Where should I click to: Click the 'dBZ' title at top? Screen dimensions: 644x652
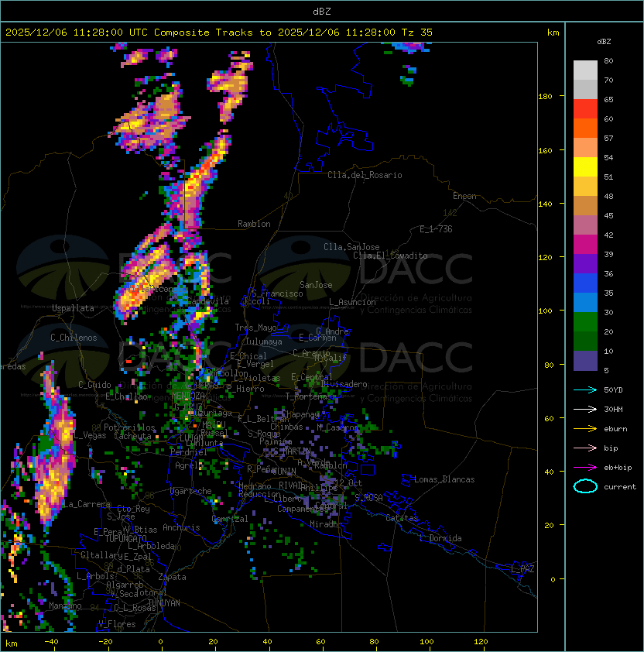(322, 12)
